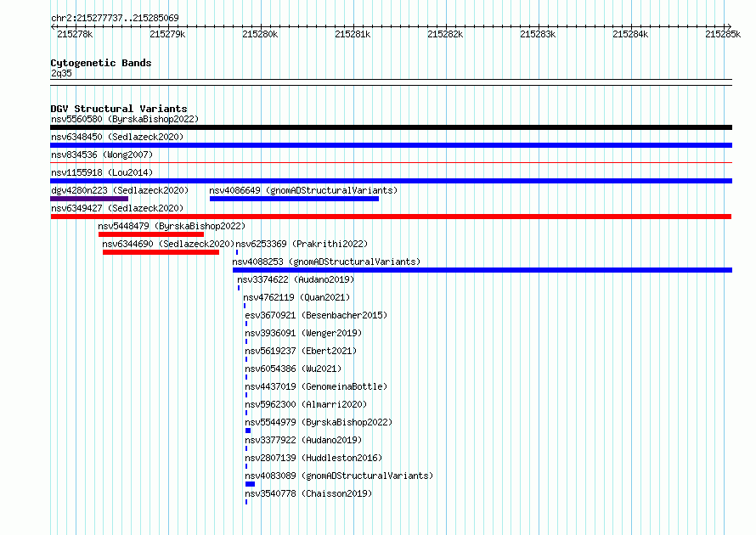Click the small blue nsv5544979 variant block
Screen dimensions: 756x535
pyautogui.click(x=248, y=431)
